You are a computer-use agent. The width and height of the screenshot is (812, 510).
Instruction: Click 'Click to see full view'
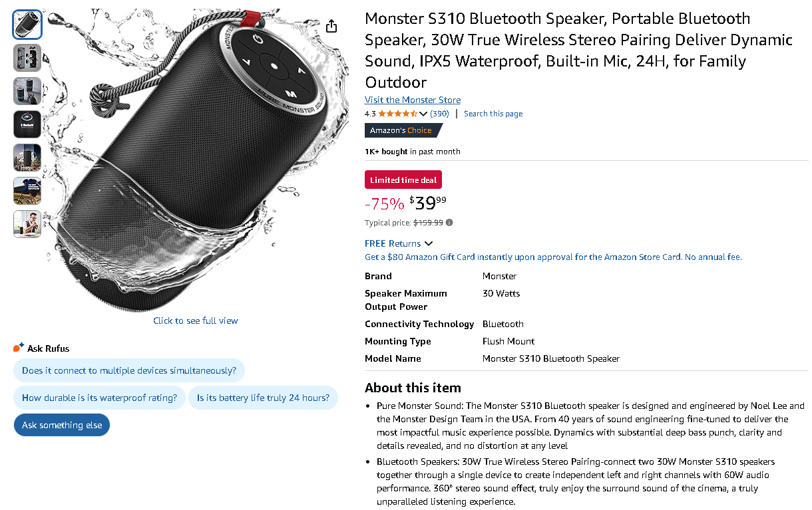[x=195, y=320]
